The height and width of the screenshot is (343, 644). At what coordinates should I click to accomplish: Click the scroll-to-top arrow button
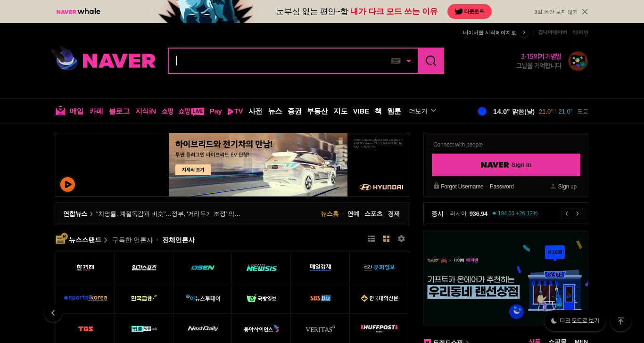(620, 321)
